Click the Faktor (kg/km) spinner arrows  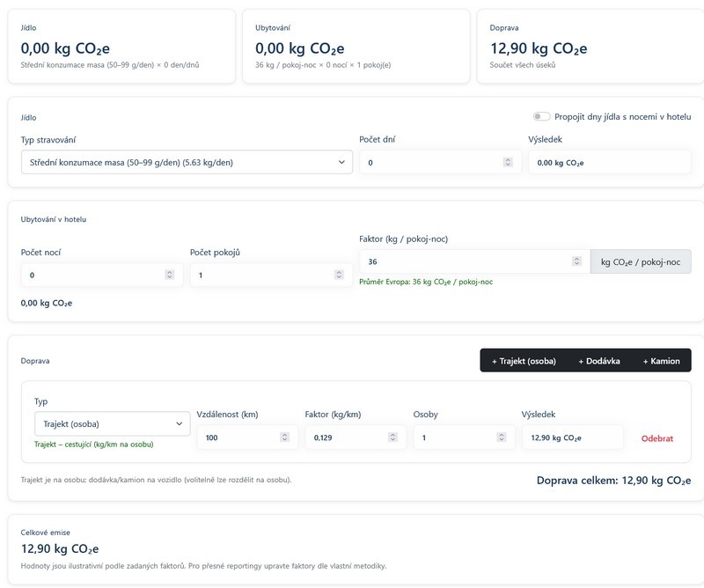tap(392, 437)
